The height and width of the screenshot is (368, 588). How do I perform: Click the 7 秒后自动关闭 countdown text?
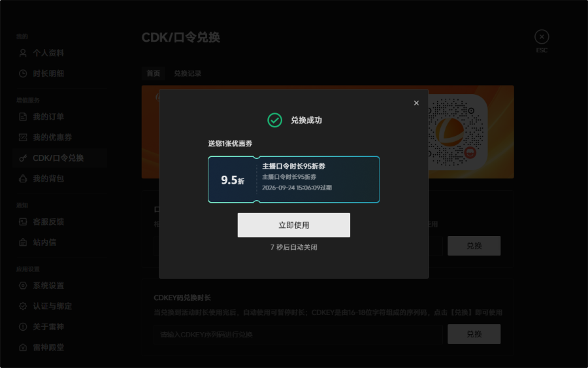tap(293, 247)
